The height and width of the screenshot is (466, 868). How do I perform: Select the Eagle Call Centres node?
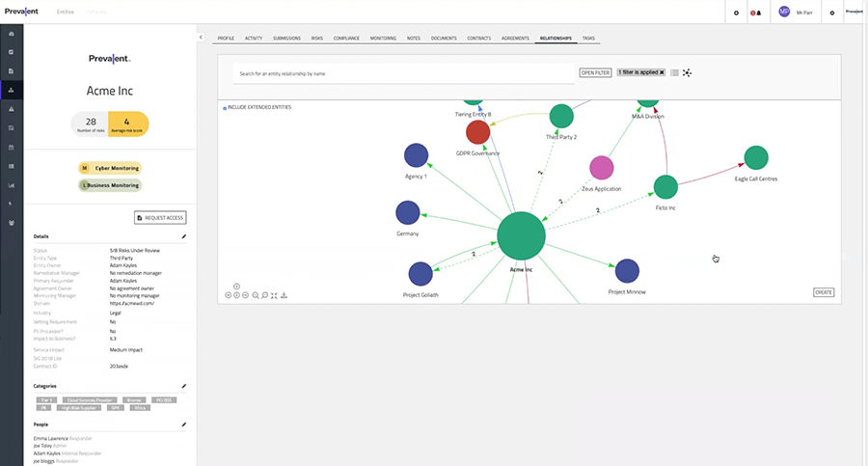tap(756, 158)
